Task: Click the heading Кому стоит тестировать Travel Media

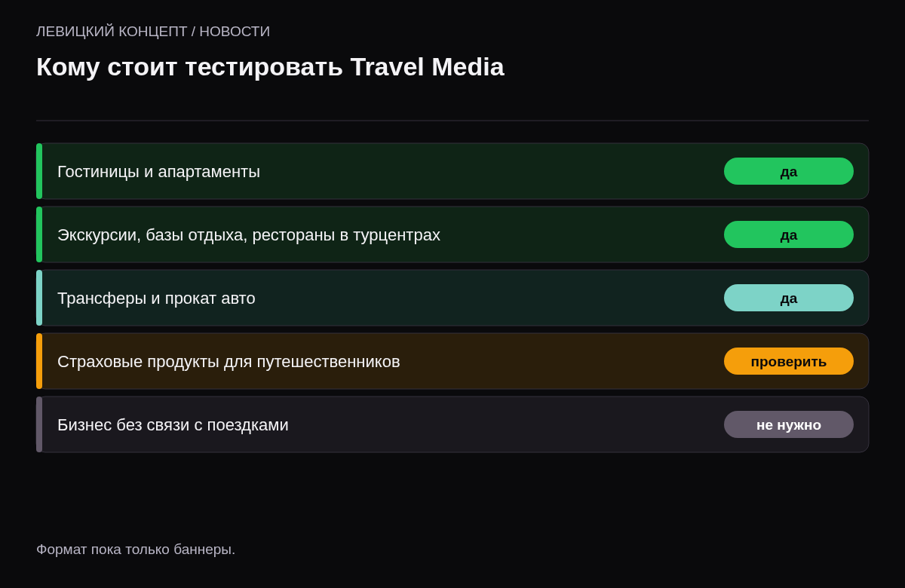Action: pyautogui.click(x=270, y=67)
